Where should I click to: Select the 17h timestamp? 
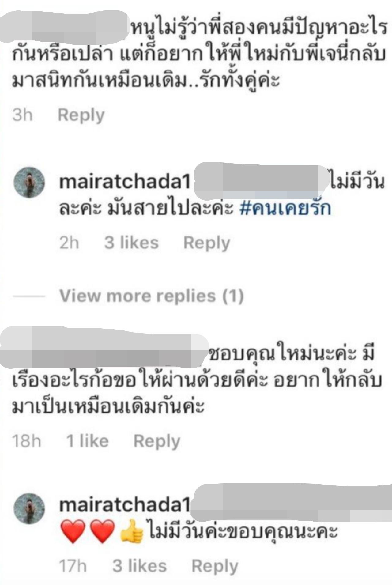(x=73, y=566)
